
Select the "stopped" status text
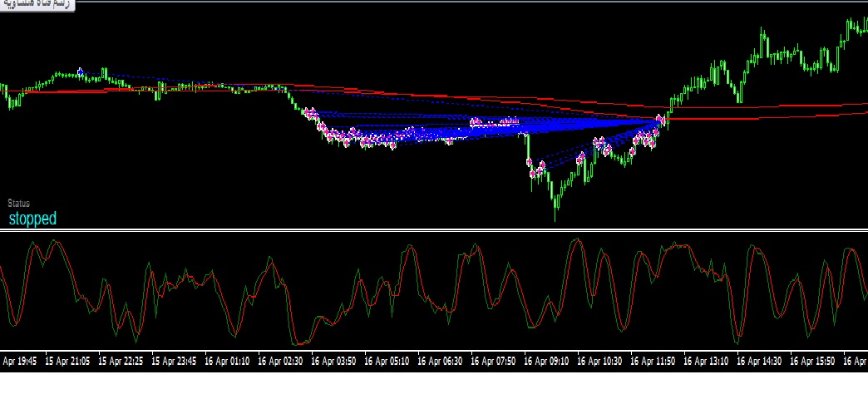[32, 219]
